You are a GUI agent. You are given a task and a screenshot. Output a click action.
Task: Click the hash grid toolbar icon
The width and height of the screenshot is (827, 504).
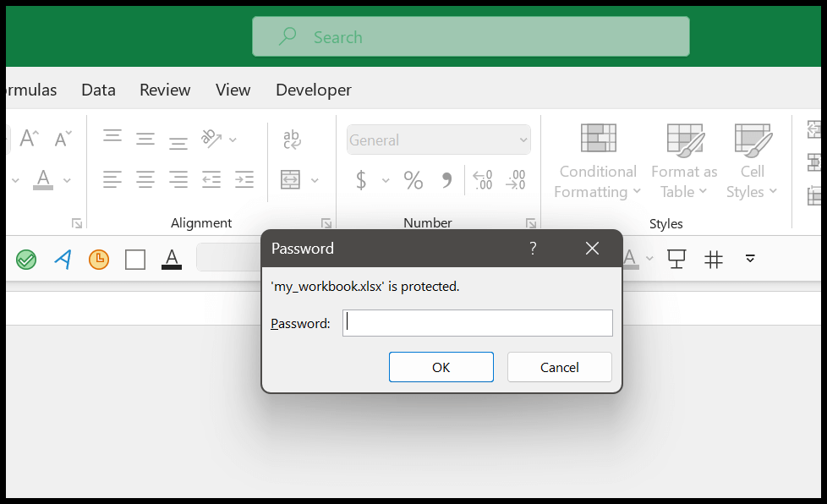(x=714, y=260)
